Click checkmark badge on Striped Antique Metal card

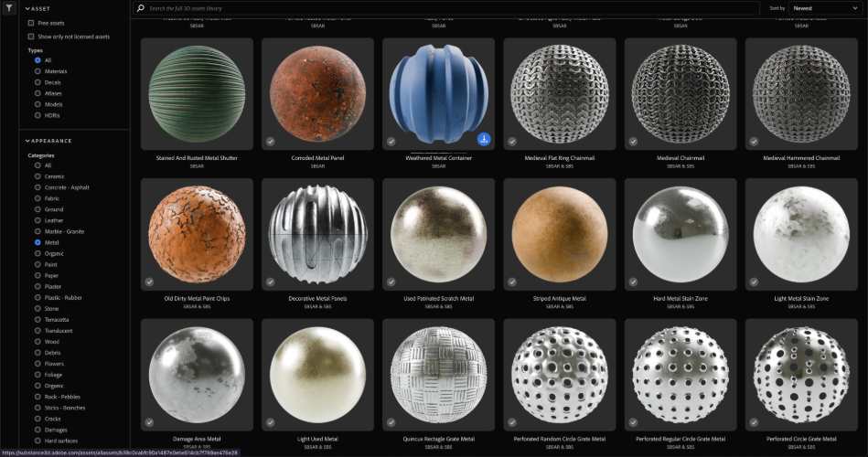pyautogui.click(x=512, y=282)
